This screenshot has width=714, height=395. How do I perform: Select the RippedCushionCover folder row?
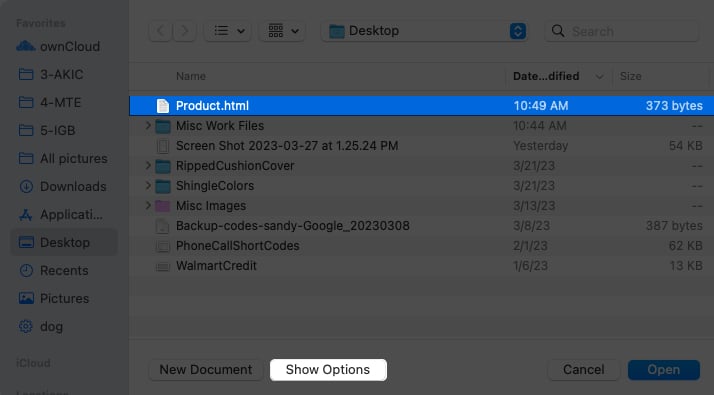click(421, 166)
